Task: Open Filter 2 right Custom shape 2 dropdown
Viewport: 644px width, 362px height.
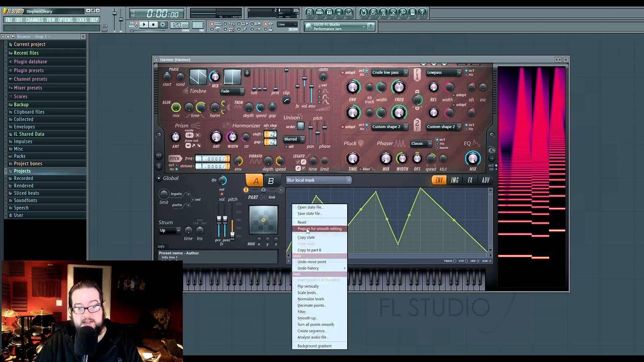Action: (443, 127)
